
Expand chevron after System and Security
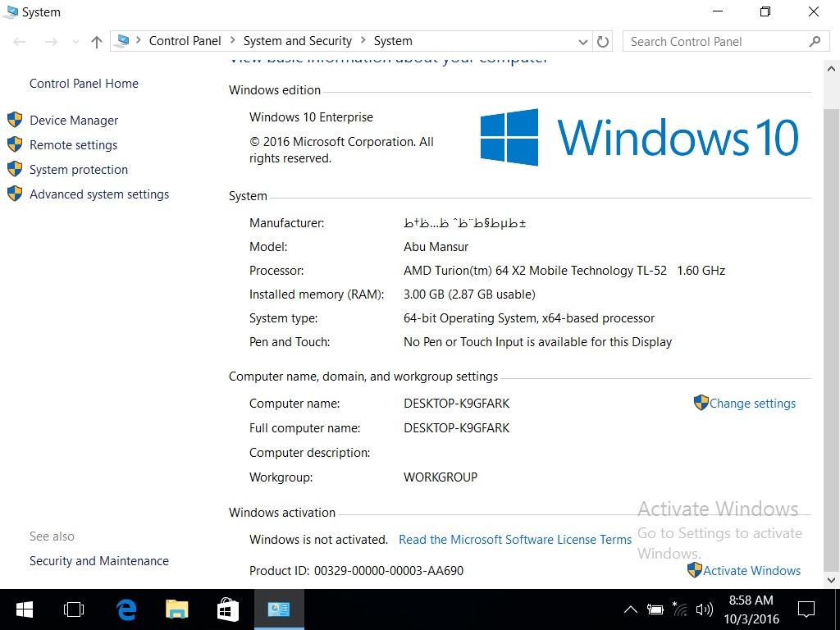coord(363,40)
